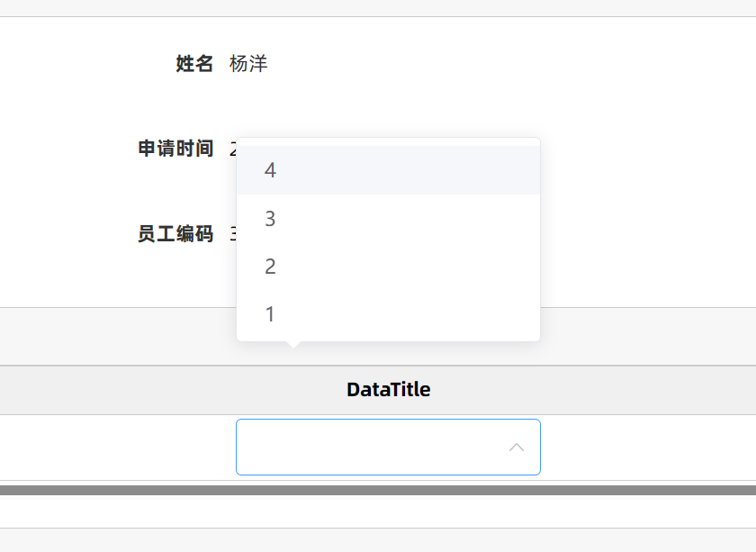Click the 员工编码 field label

coord(175,234)
